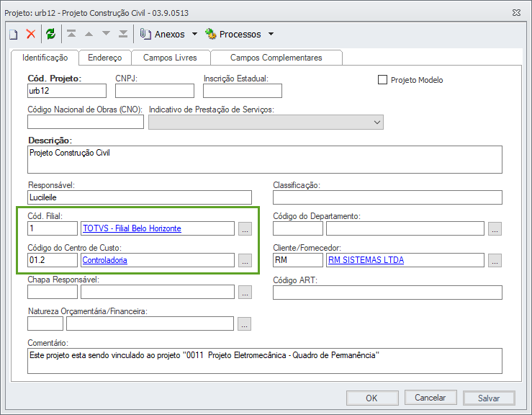Open the Campos Complementares tab
The height and width of the screenshot is (415, 532).
276,58
